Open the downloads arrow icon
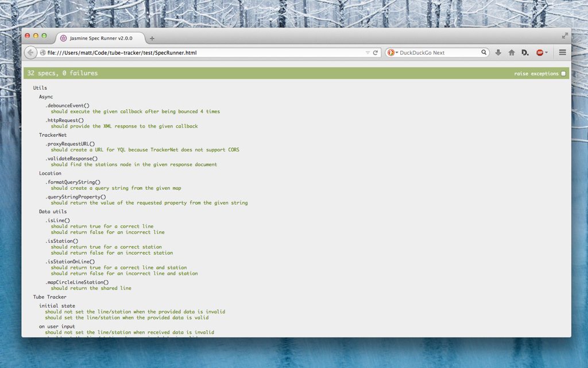Viewport: 588px width, 368px height. pyautogui.click(x=498, y=52)
